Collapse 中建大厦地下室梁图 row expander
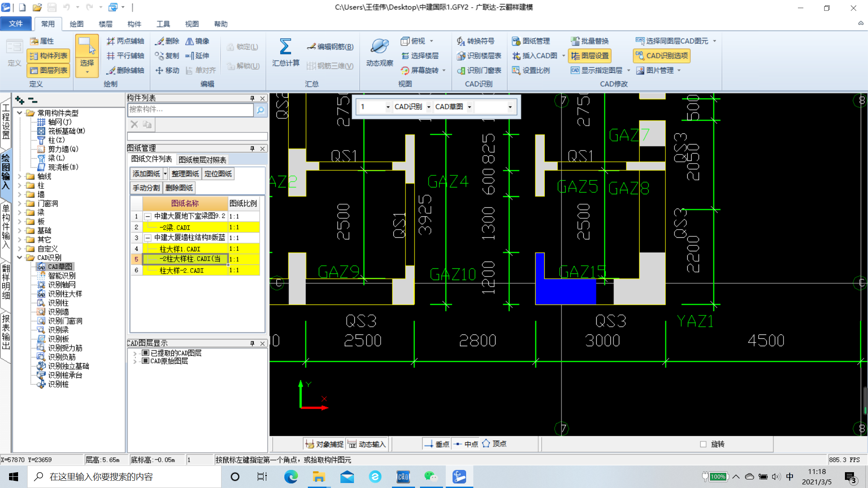The height and width of the screenshot is (488, 868). (x=148, y=216)
